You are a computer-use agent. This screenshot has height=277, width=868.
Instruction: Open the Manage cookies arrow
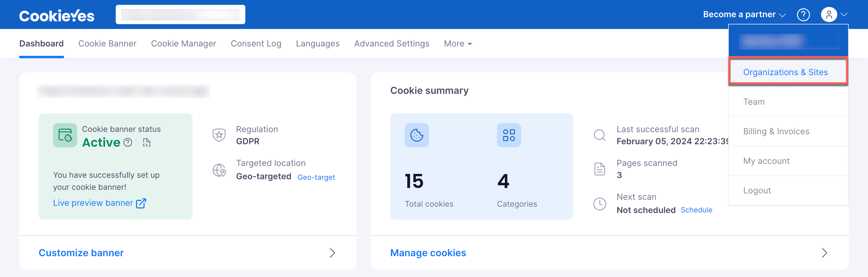824,253
